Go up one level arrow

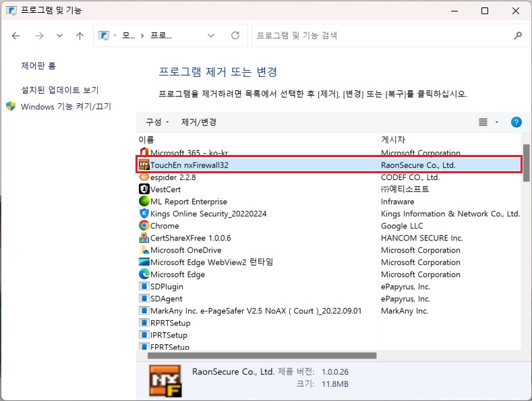[x=80, y=36]
